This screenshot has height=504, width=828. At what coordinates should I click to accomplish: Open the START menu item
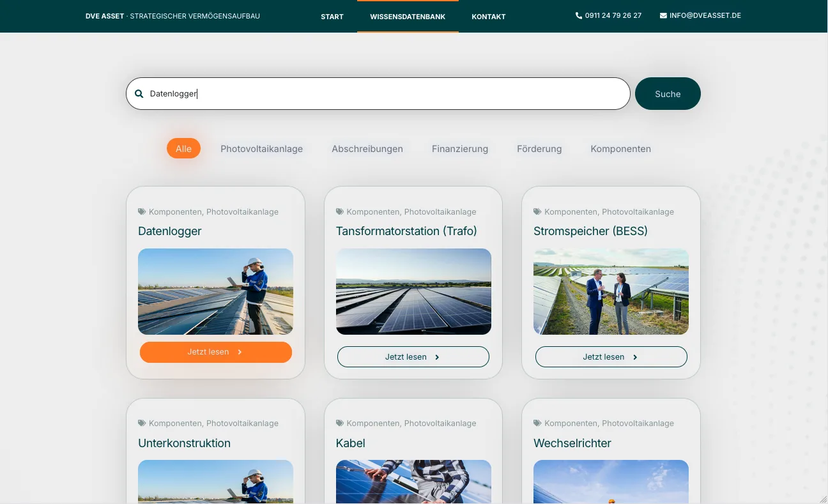click(x=332, y=17)
